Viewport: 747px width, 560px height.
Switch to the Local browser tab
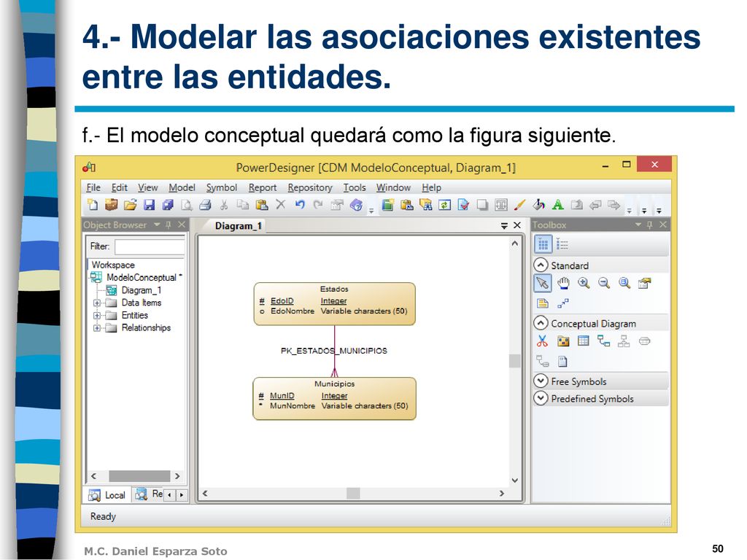tap(107, 495)
